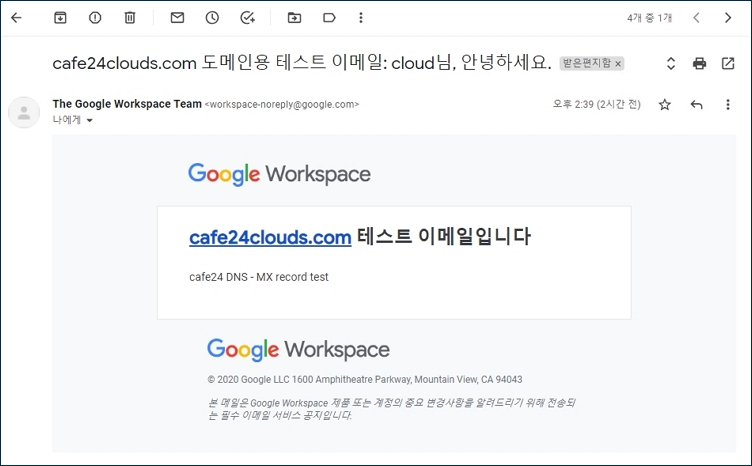752x466 pixels.
Task: Expand or collapse all messages
Action: pyautogui.click(x=671, y=63)
